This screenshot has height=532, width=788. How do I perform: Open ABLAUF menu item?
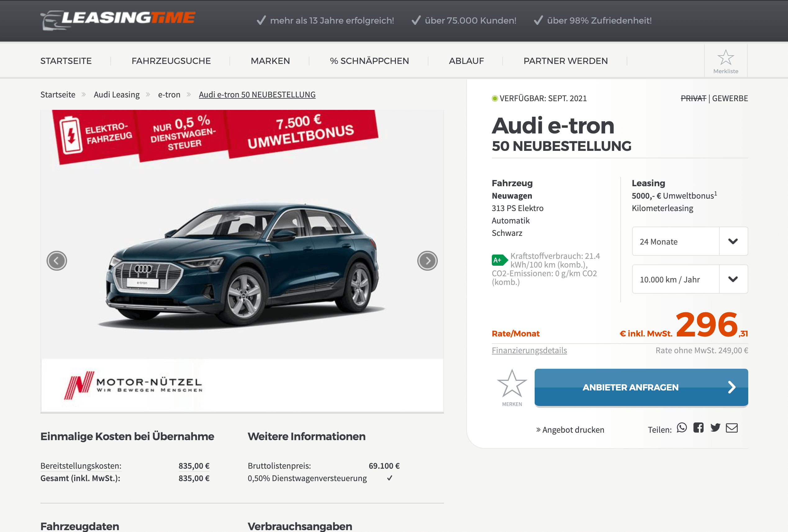466,61
